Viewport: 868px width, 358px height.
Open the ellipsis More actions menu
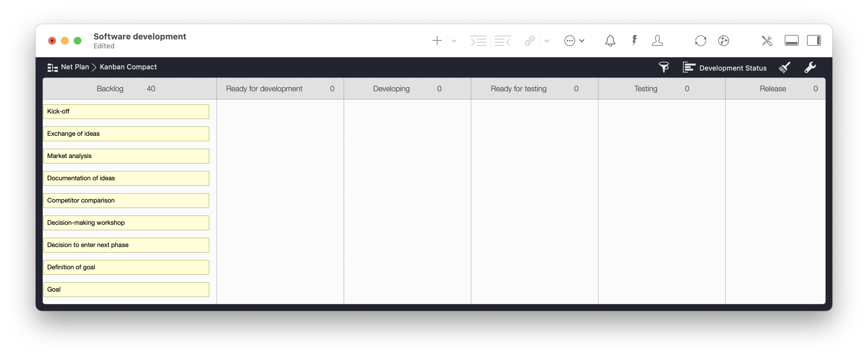click(x=574, y=41)
